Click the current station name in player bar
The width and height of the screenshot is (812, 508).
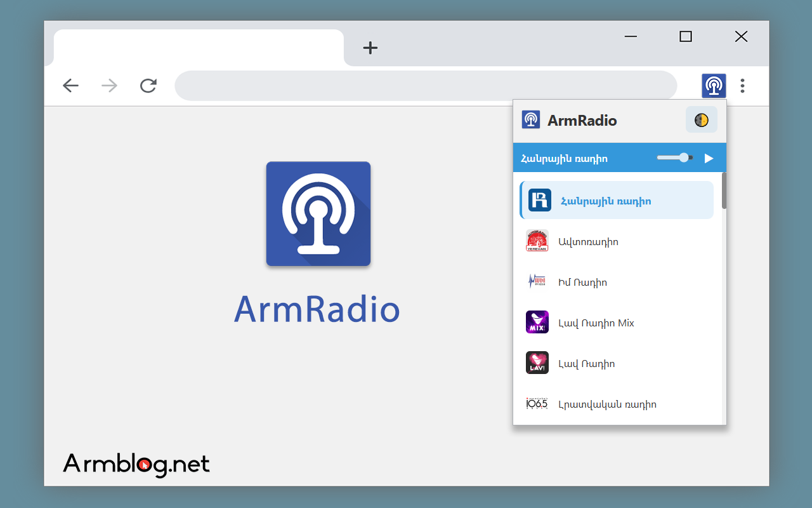(565, 158)
